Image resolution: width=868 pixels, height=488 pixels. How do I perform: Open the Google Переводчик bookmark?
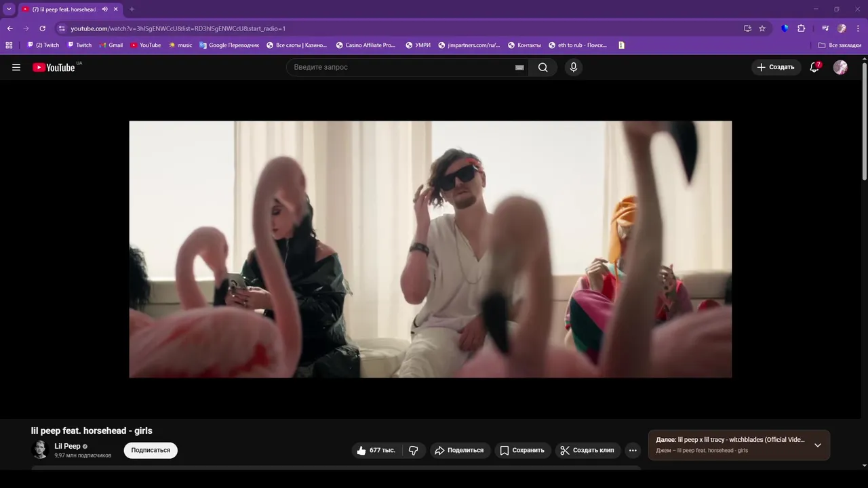[229, 45]
